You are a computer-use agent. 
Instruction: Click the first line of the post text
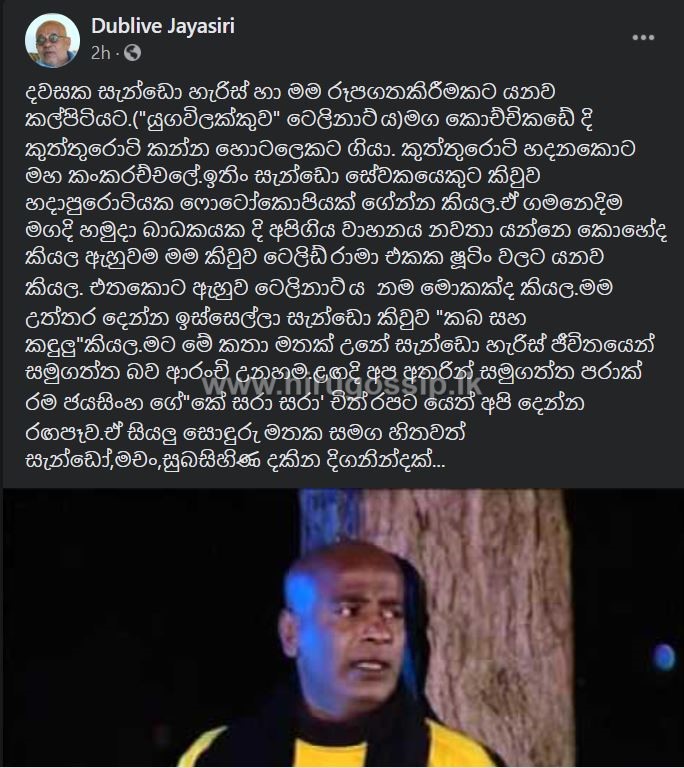click(290, 93)
